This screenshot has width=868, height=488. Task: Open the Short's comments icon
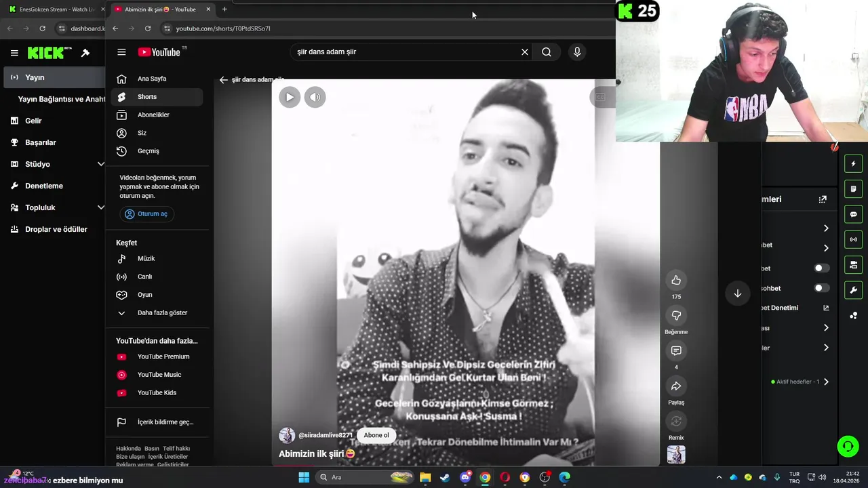point(676,350)
